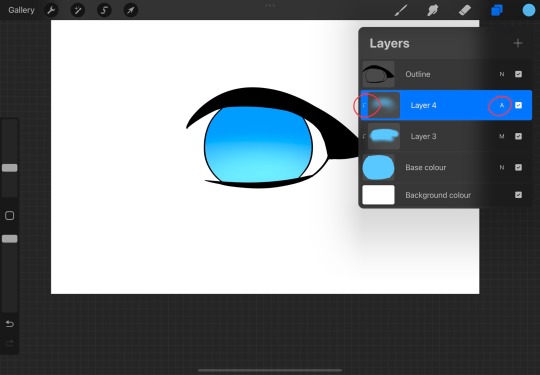Return to Gallery
The height and width of the screenshot is (375, 540).
pyautogui.click(x=21, y=10)
